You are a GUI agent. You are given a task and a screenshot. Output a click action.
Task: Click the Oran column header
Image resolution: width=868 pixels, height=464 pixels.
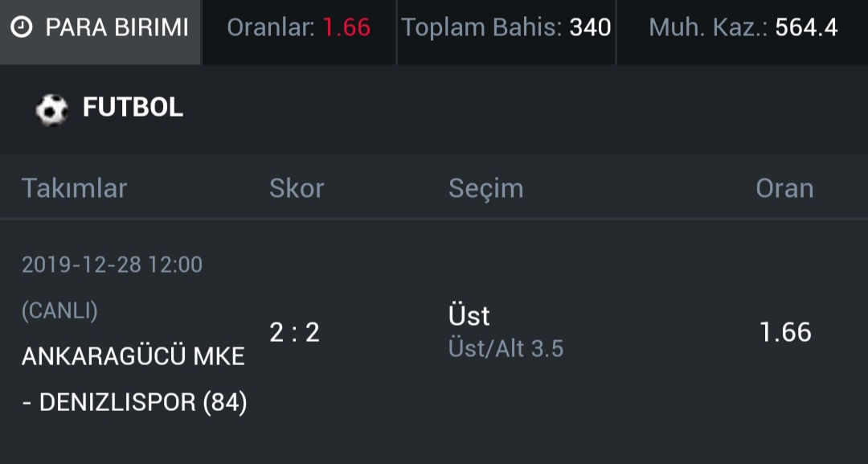(784, 188)
